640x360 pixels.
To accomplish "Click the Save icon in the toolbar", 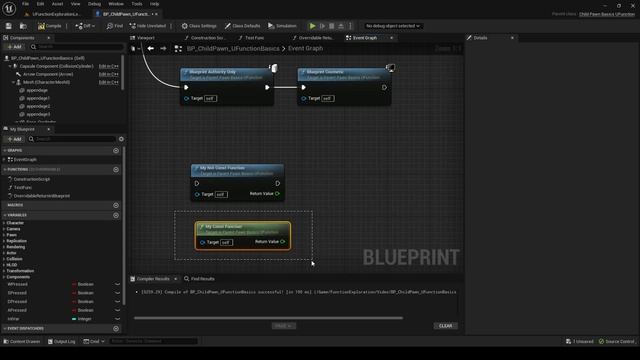I will (x=9, y=26).
